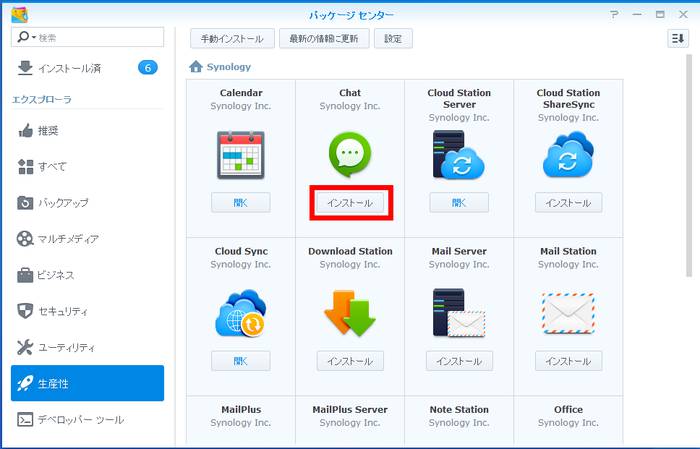Viewport: 700px width, 449px height.
Task: Install the Download Station package
Action: click(x=350, y=361)
